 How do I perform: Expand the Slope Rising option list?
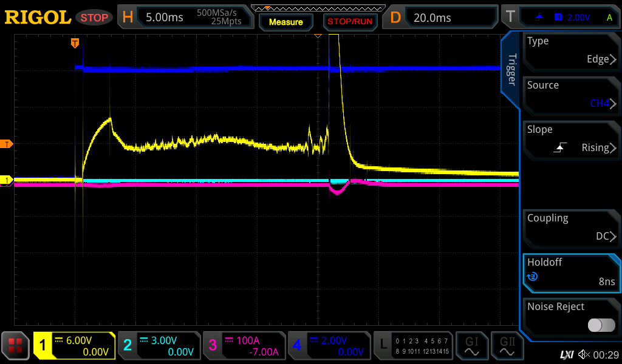tap(570, 139)
